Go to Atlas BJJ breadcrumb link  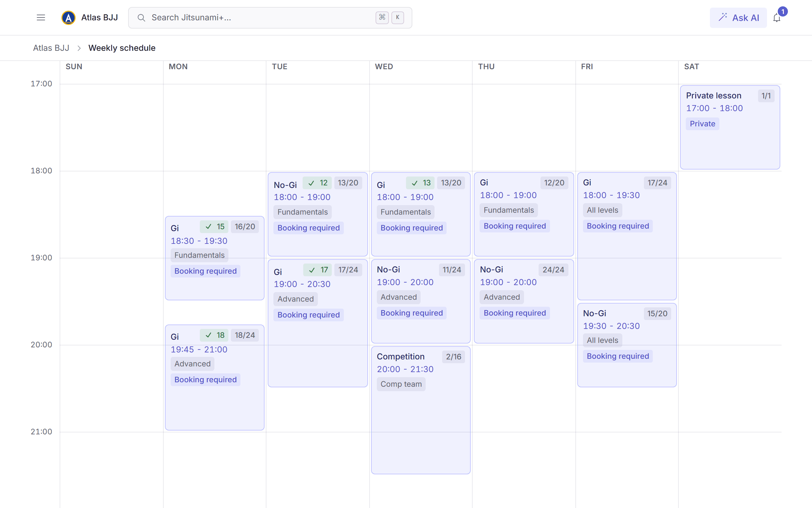(x=51, y=48)
